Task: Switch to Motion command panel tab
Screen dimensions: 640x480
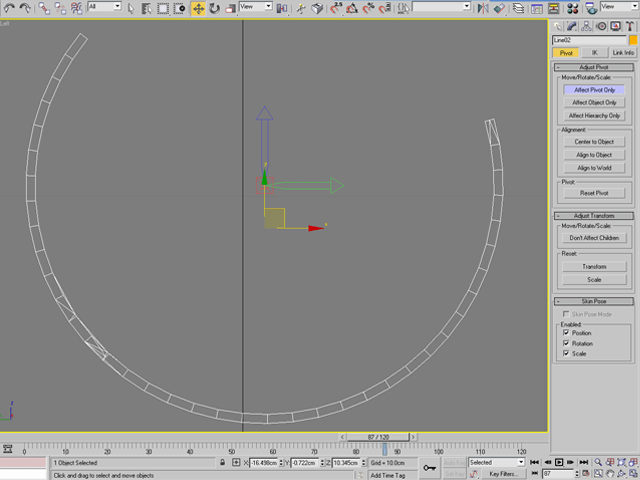Action: point(601,27)
